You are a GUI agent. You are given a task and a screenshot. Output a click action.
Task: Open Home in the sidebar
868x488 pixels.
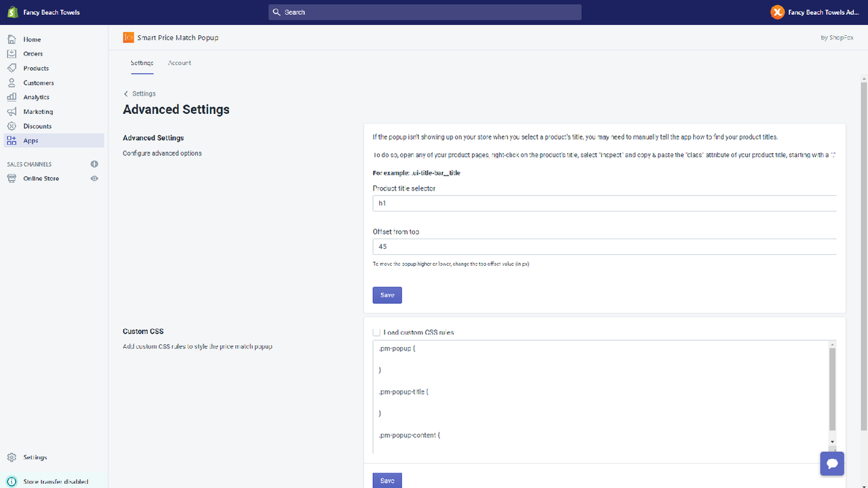click(32, 39)
